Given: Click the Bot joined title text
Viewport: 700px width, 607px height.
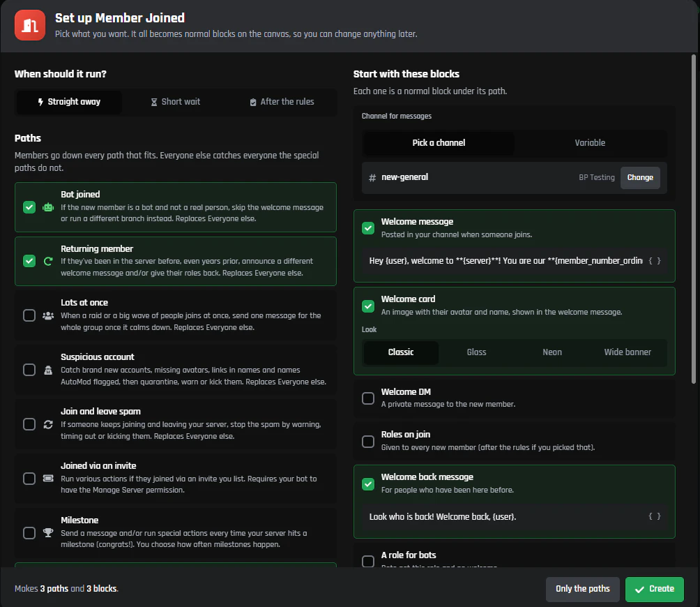Looking at the screenshot, I should pos(80,194).
